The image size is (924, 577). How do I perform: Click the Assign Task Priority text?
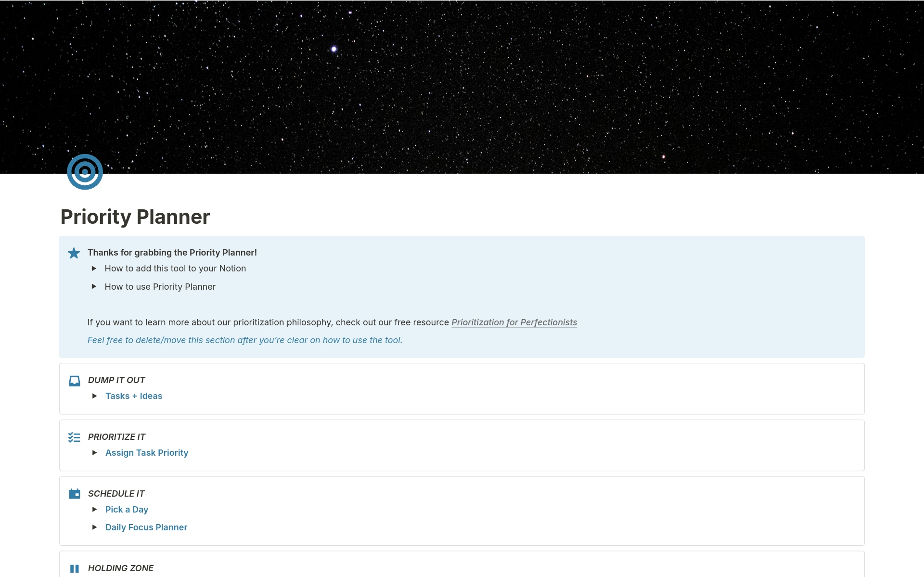pos(147,453)
